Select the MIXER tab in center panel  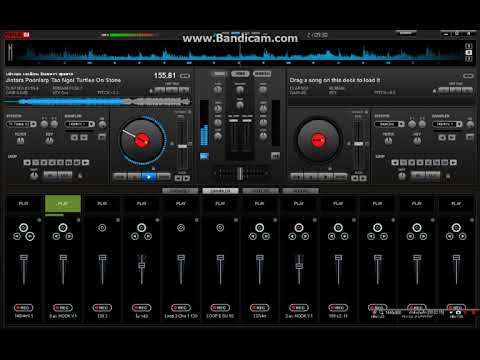[x=219, y=74]
